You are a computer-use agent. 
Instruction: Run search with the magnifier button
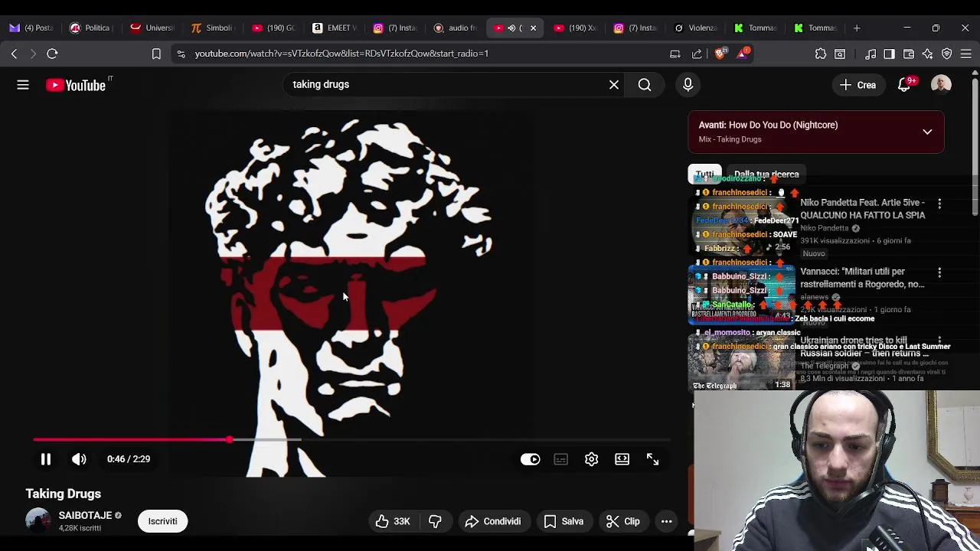(x=645, y=85)
